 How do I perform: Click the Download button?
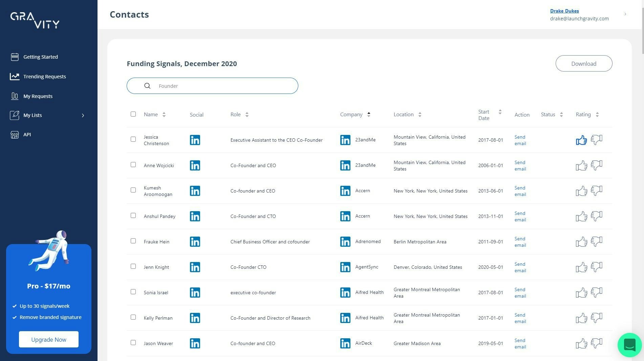[x=584, y=63]
